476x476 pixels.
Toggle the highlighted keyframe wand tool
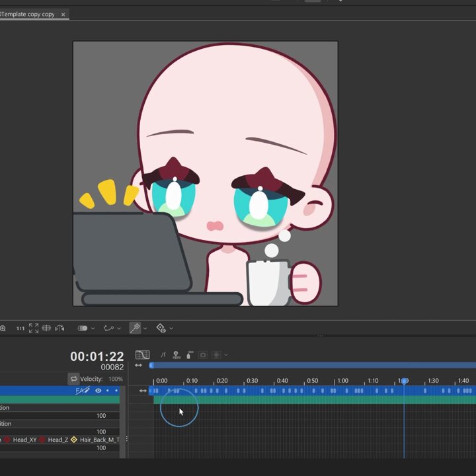[x=135, y=328]
